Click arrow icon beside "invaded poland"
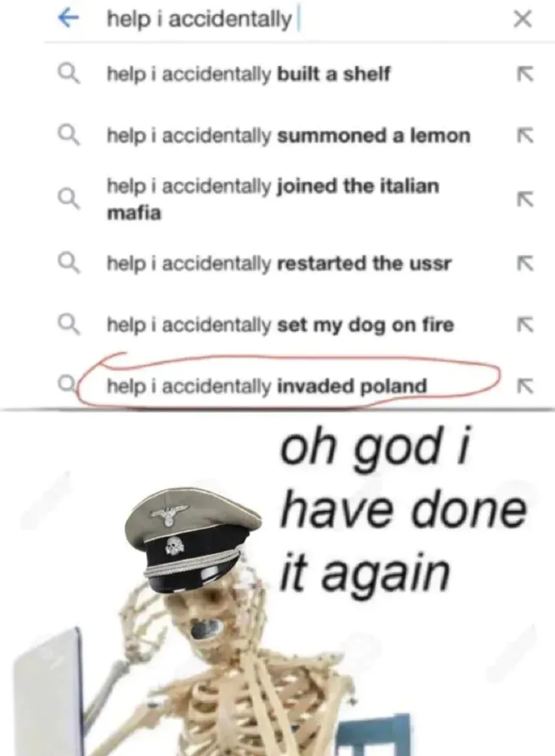 (524, 386)
